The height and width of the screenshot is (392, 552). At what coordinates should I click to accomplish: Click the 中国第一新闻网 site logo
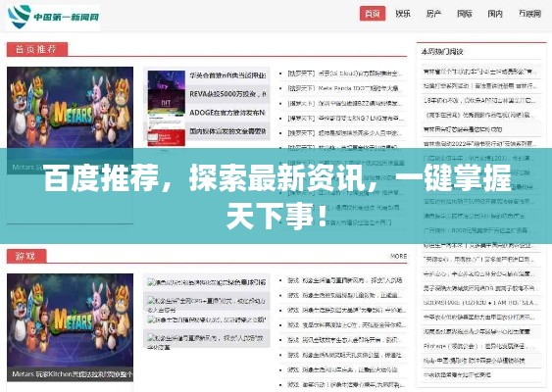point(53,17)
